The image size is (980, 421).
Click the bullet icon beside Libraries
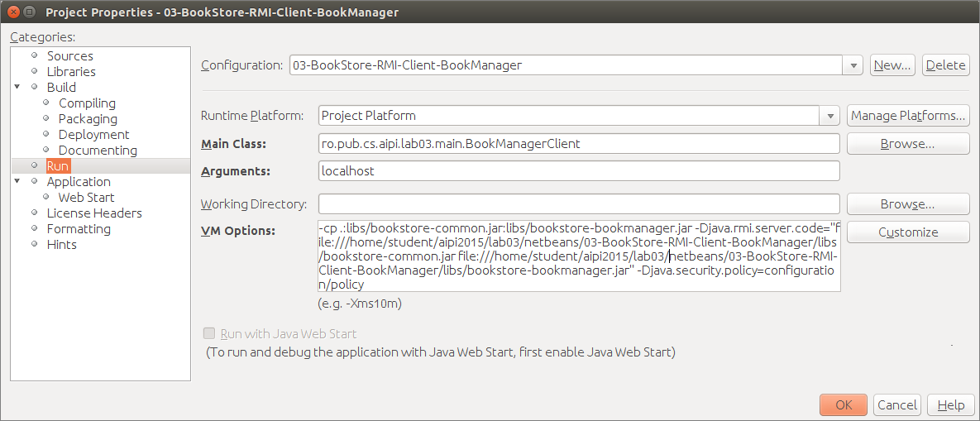point(35,71)
